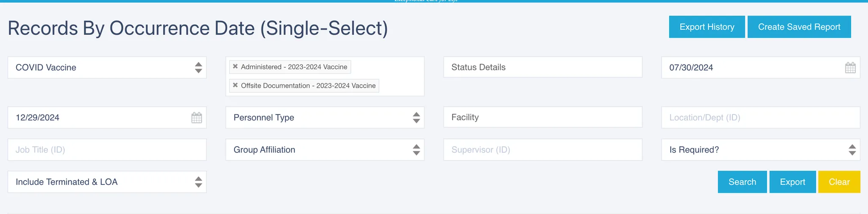Click the Export History button
This screenshot has width=868, height=214.
point(707,27)
